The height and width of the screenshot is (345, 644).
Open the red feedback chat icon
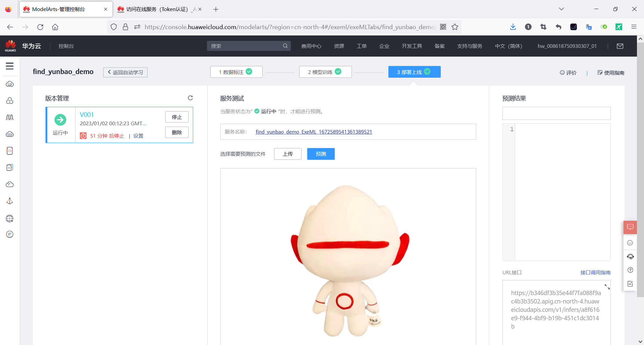pyautogui.click(x=630, y=227)
